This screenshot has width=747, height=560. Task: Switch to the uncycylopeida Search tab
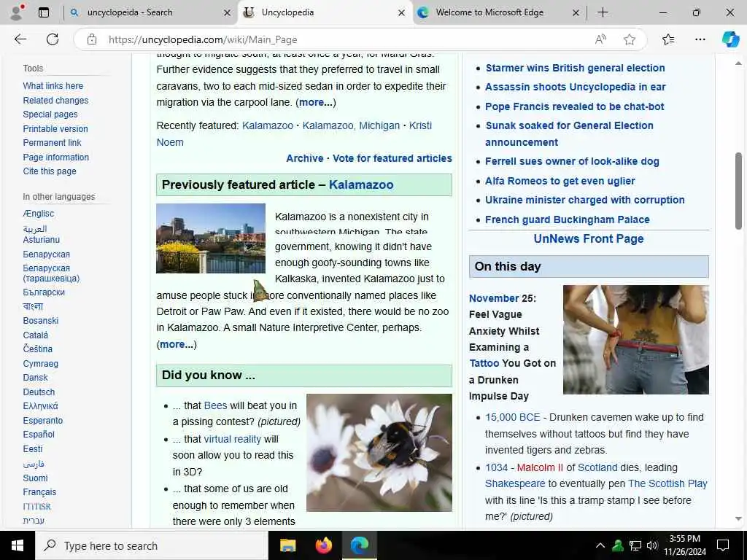click(150, 12)
